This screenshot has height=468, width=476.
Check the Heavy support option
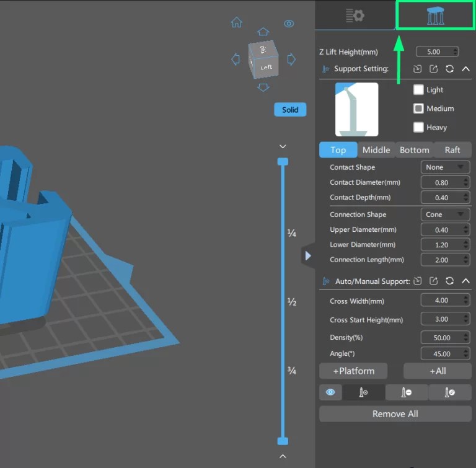coord(418,127)
